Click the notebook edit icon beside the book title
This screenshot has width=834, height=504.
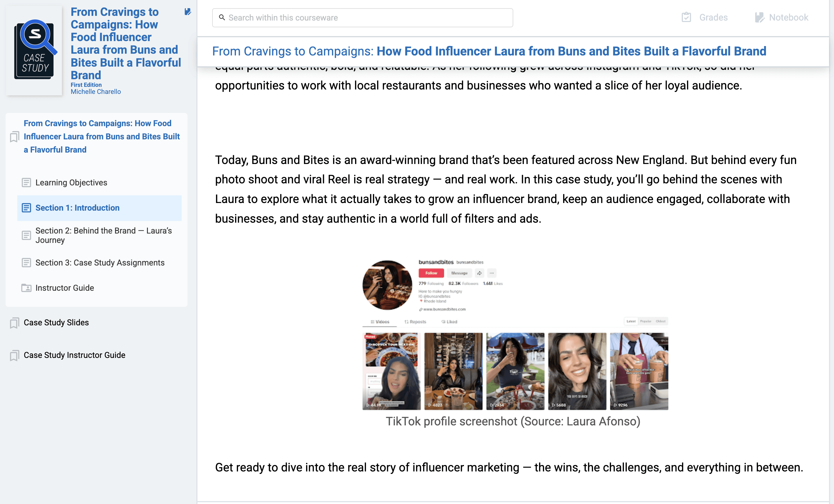188,12
